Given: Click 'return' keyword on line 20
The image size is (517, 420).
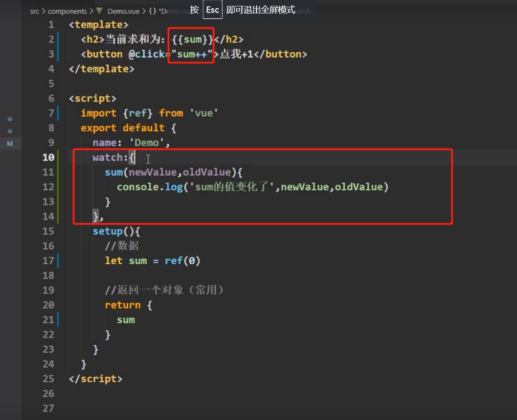Looking at the screenshot, I should click(x=123, y=305).
